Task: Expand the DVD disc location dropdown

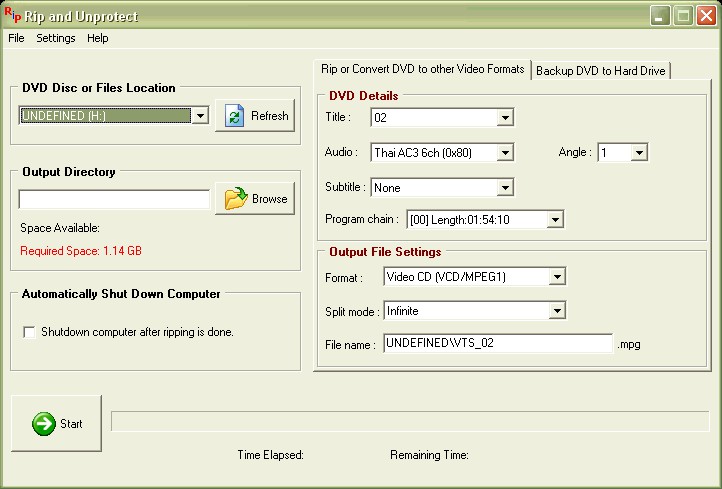Action: point(199,116)
